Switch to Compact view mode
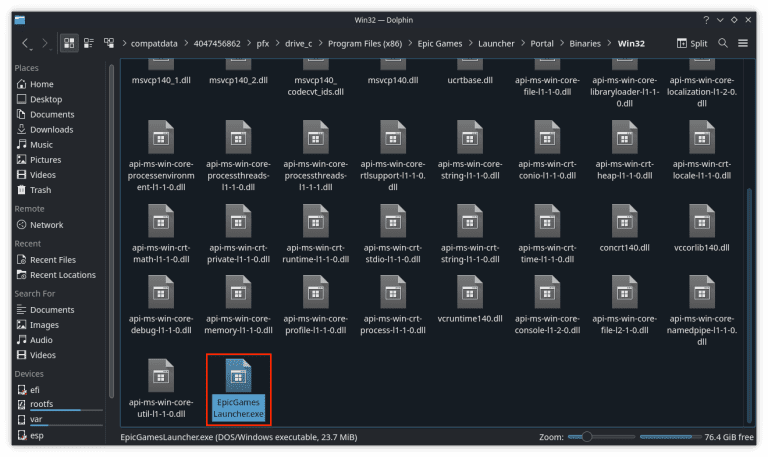Screen dimensions: 768x457 pyautogui.click(x=89, y=43)
